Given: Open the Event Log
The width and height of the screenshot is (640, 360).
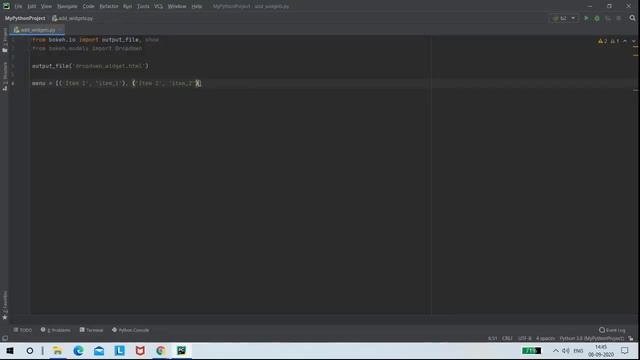Looking at the screenshot, I should (x=612, y=330).
